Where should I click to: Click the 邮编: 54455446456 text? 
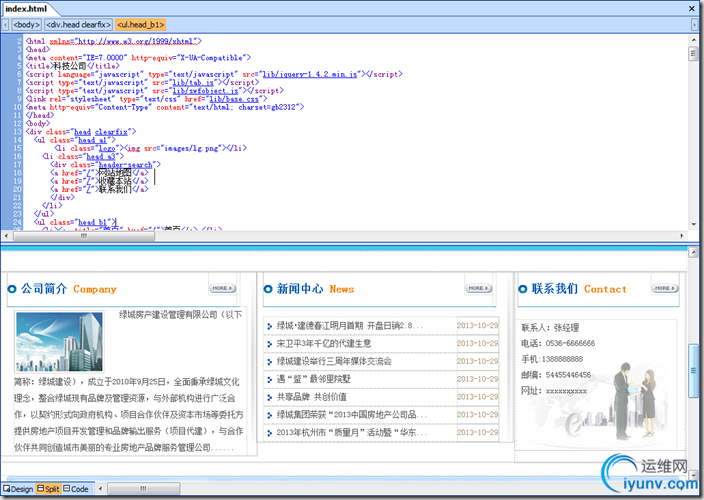tap(556, 375)
